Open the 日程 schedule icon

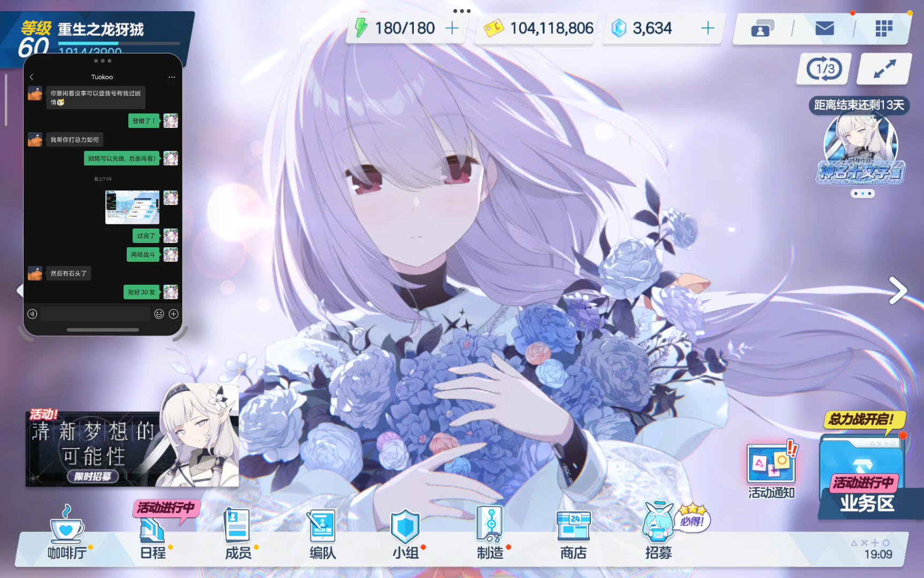(x=153, y=538)
